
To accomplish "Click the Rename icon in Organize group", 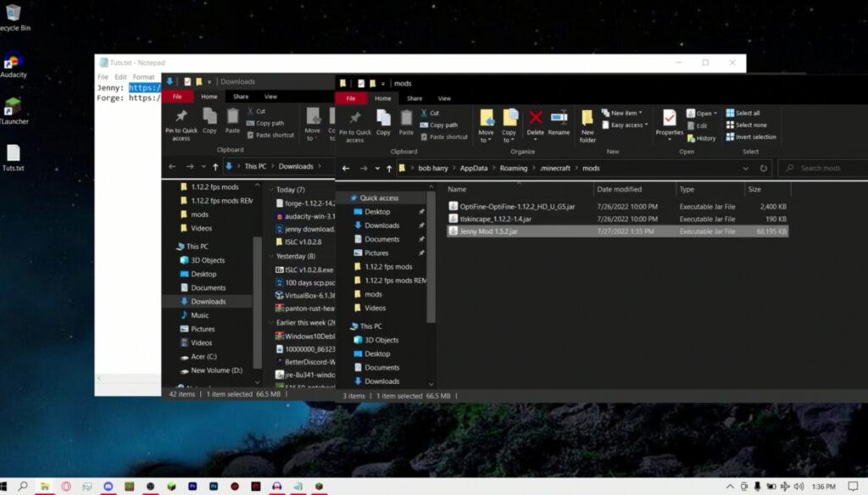I will (559, 122).
